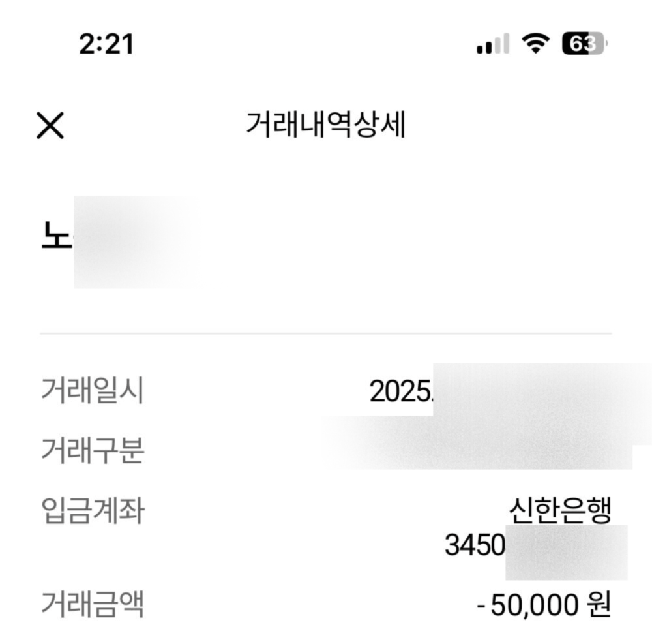Select the -50,000 원 transaction amount
The image size is (652, 644).
tap(544, 605)
